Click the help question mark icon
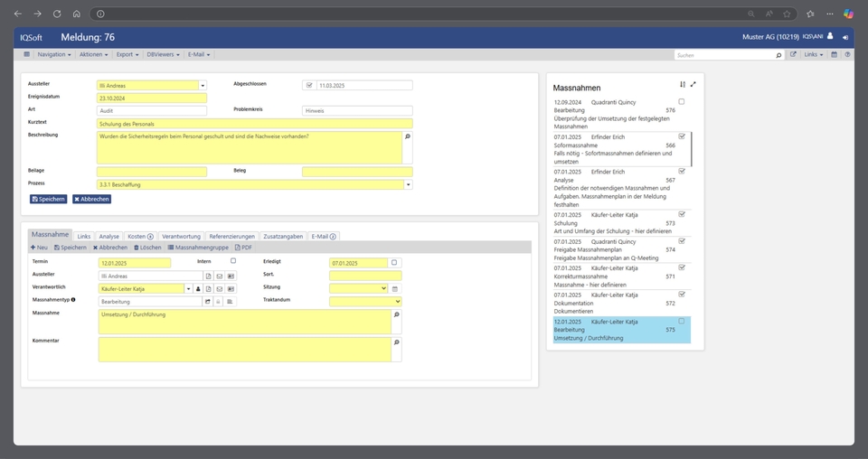The height and width of the screenshot is (459, 868). click(x=847, y=54)
